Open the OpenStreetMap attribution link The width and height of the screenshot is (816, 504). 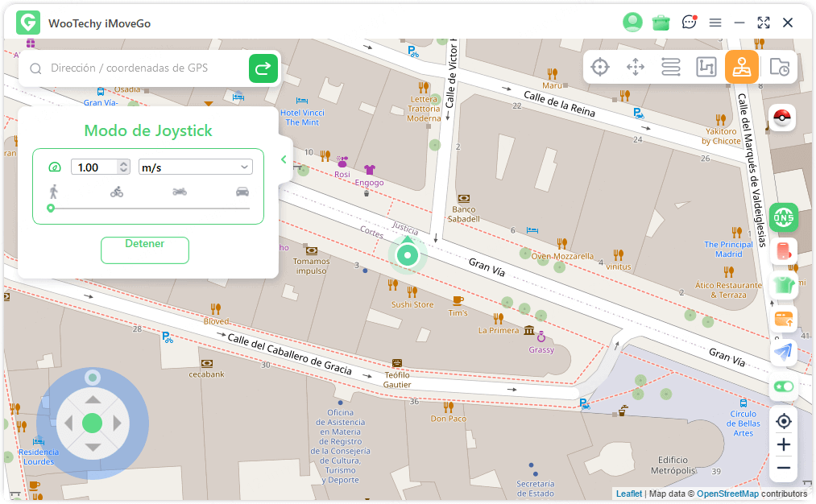click(x=727, y=494)
